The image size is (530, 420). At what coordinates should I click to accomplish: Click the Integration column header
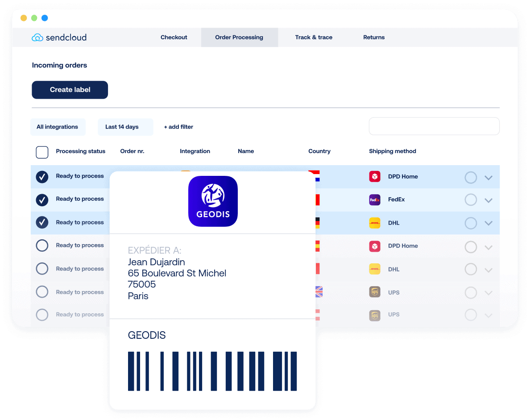tap(195, 151)
